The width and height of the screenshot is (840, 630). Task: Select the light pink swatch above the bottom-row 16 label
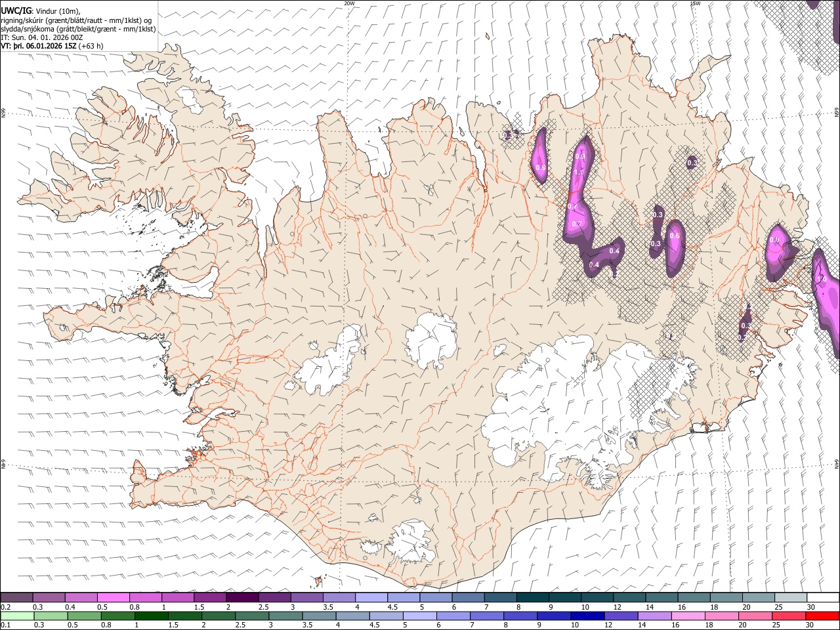point(688,616)
